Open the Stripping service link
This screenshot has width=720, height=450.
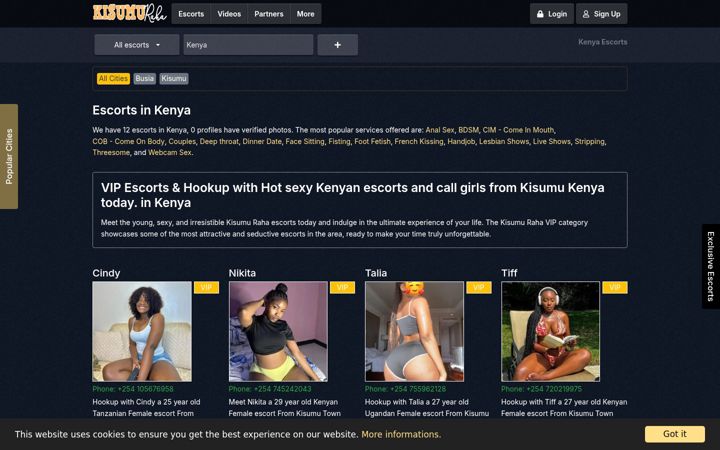click(590, 141)
